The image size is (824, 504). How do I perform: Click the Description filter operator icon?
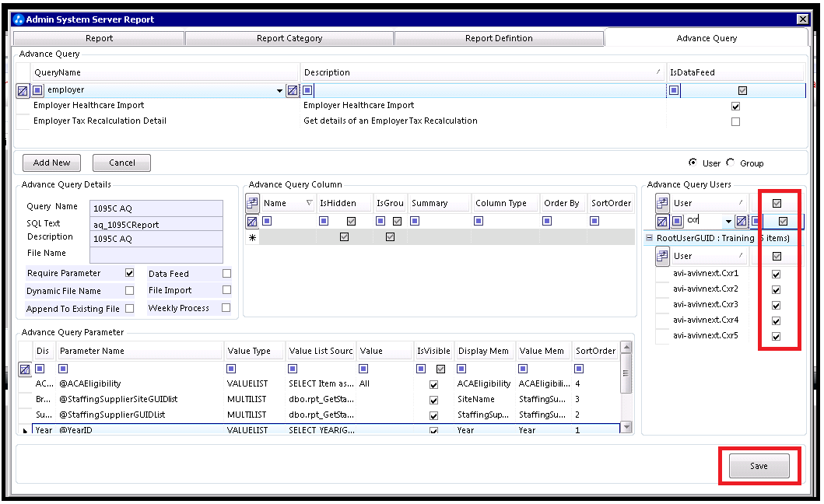click(308, 90)
